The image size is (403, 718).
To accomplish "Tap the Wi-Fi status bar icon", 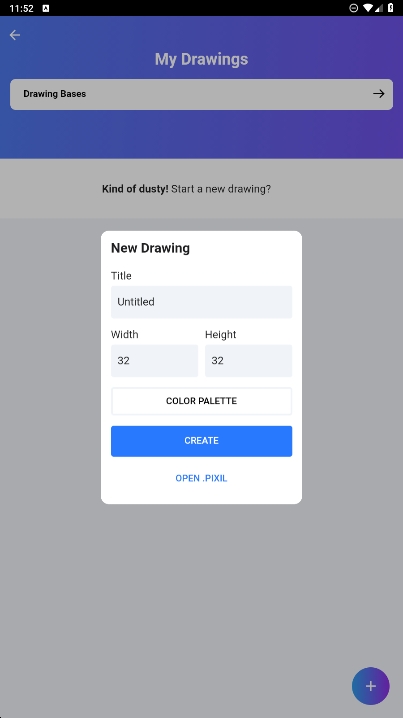I will coord(367,8).
